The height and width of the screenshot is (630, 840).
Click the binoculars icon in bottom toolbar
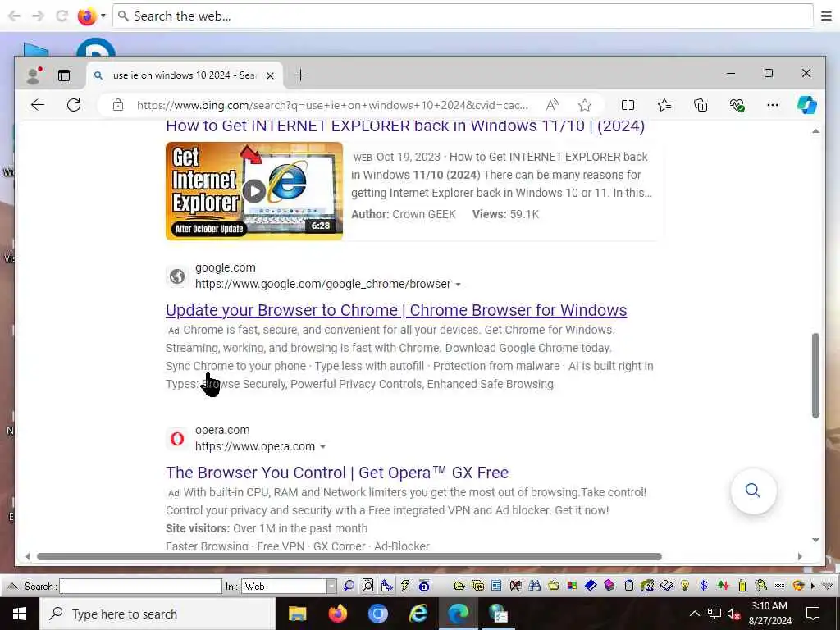pos(534,586)
